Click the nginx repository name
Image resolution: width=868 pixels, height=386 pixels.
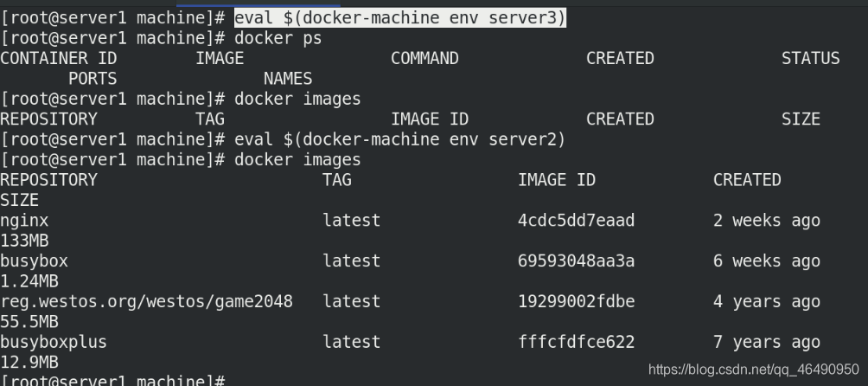tap(24, 221)
